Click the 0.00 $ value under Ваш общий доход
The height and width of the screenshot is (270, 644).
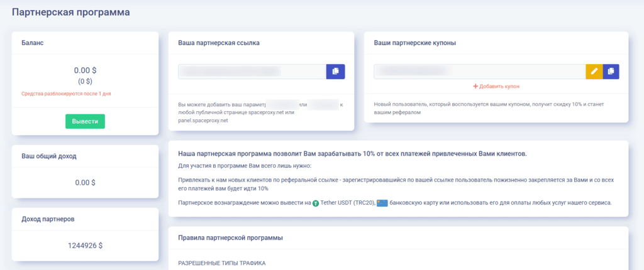(x=85, y=183)
